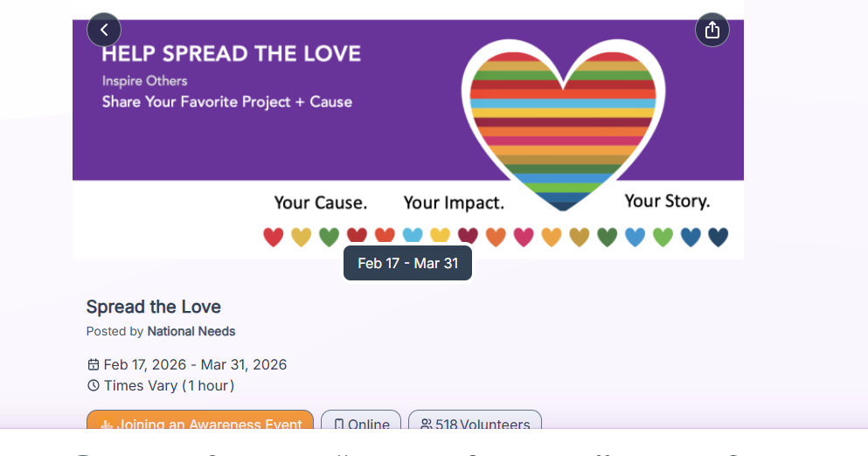Click the Your Story. text in banner

(667, 202)
